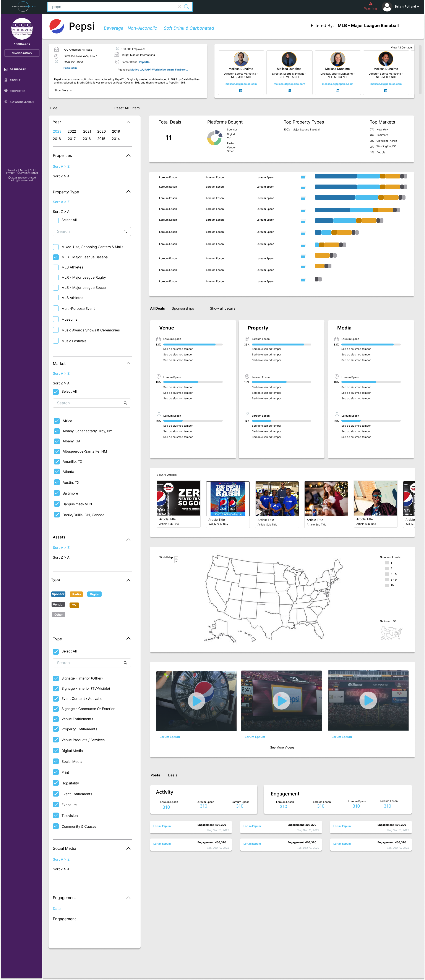
Task: Clear the search field with X icon
Action: coord(179,6)
